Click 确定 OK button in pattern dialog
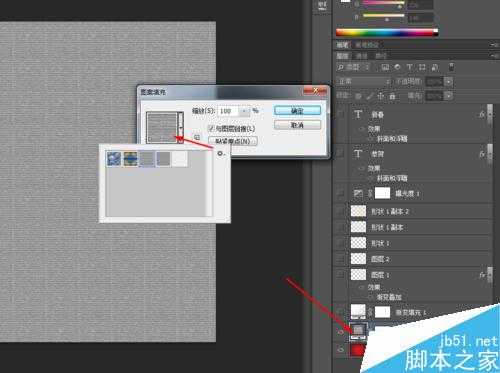 click(297, 111)
